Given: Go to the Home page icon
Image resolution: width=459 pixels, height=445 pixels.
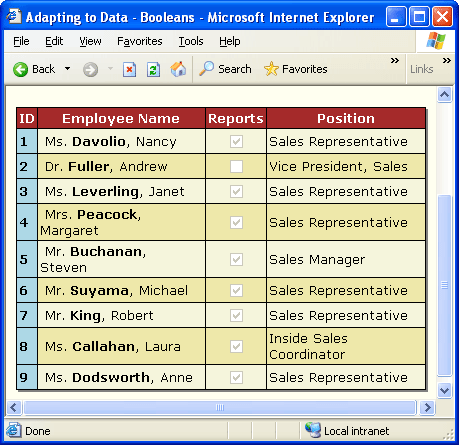Looking at the screenshot, I should tap(178, 69).
